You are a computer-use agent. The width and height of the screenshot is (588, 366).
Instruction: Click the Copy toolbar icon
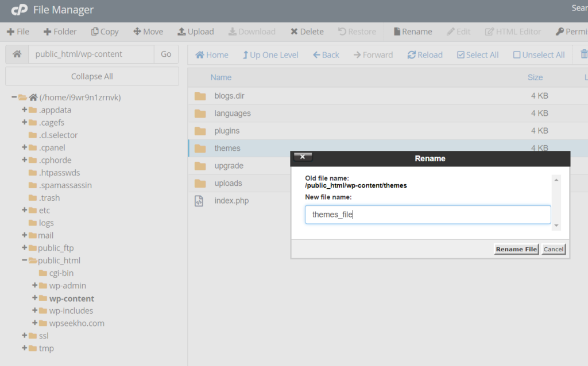click(x=95, y=32)
